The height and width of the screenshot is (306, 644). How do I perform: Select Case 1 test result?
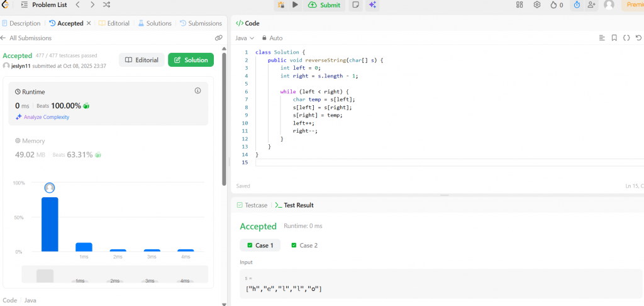click(260, 245)
